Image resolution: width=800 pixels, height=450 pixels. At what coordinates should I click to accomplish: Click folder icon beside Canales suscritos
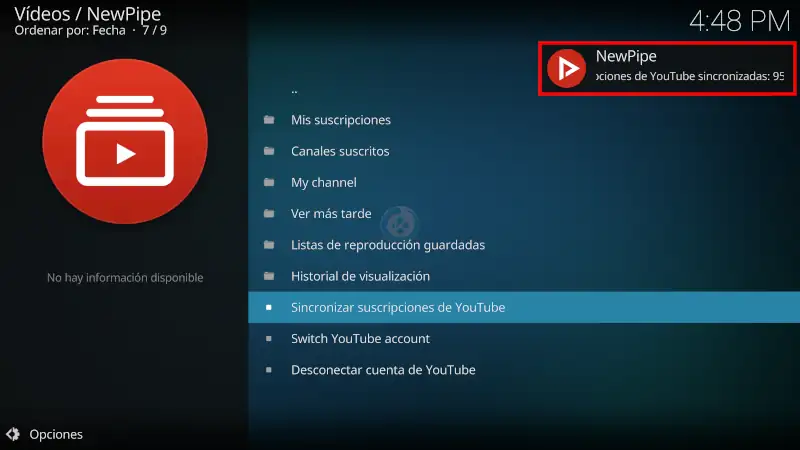click(x=269, y=151)
